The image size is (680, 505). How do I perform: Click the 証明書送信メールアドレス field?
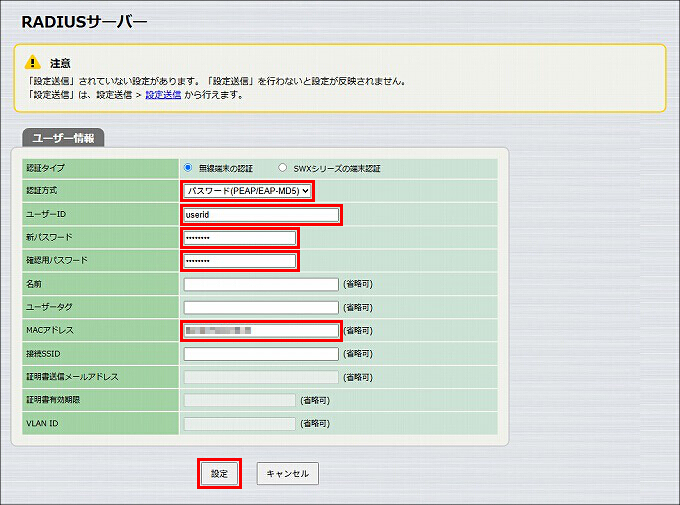tap(261, 377)
